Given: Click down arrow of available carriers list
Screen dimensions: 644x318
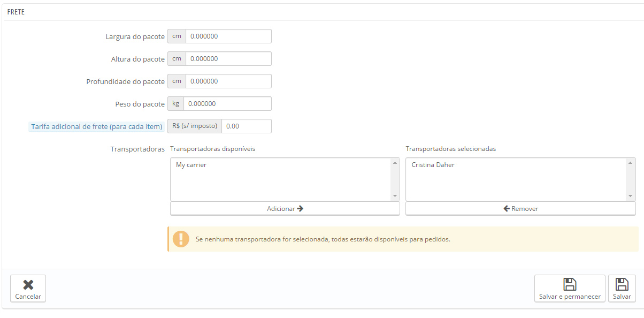Looking at the screenshot, I should point(395,196).
